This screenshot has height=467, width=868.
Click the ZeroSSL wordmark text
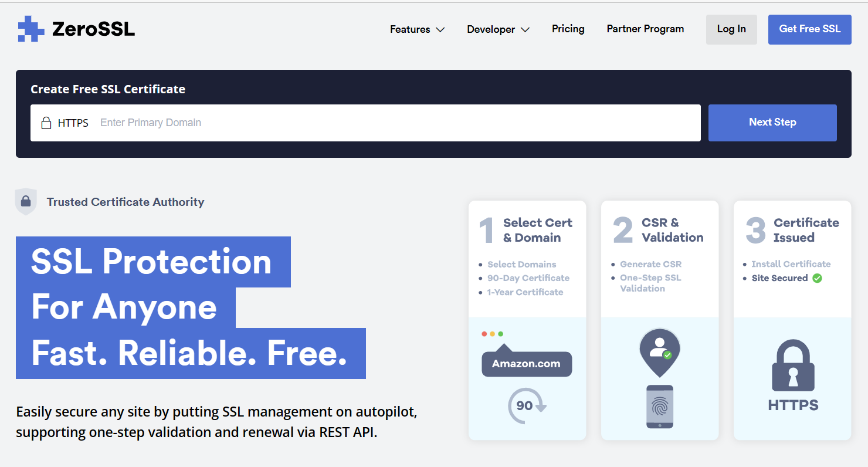tap(93, 29)
